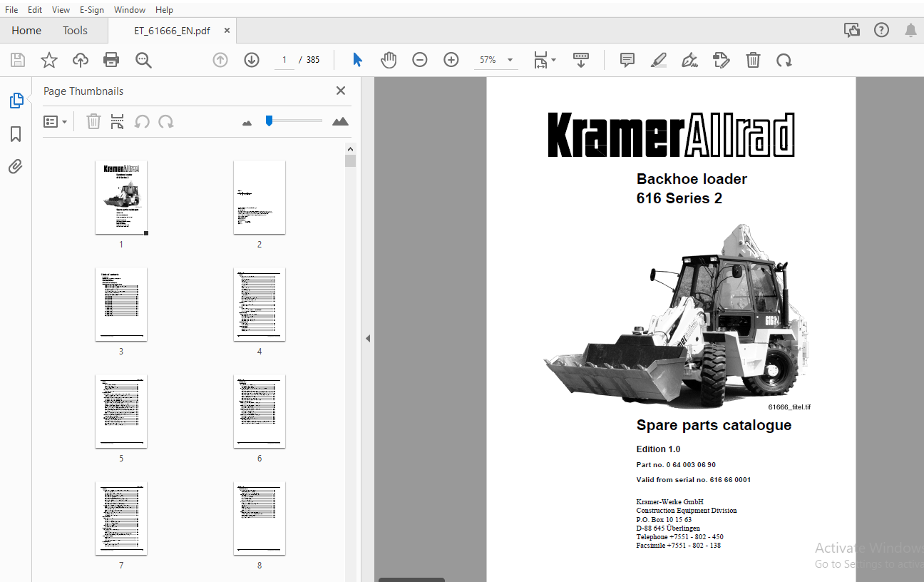
Task: Delete selected pages in thumbnails panel
Action: coord(93,122)
